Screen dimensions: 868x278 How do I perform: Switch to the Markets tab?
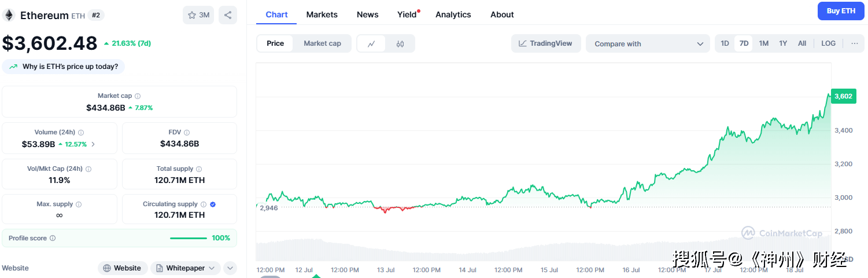click(322, 14)
